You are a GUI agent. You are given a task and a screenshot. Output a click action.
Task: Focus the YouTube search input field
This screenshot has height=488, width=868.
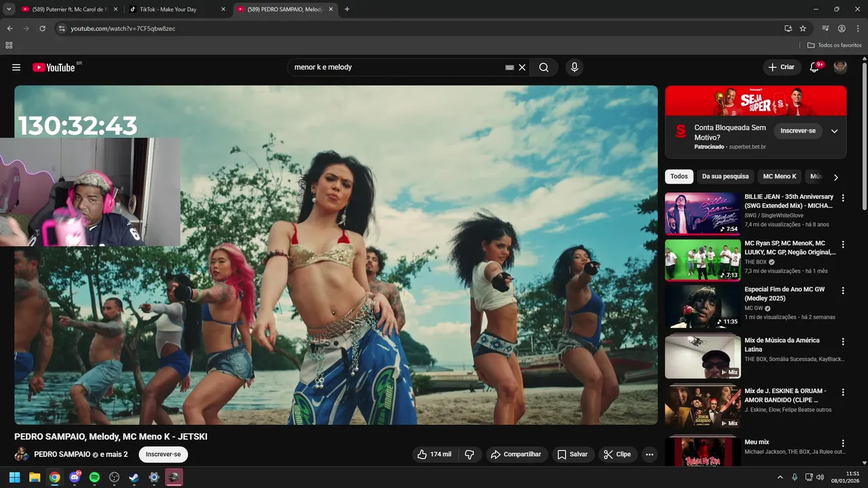tap(397, 67)
